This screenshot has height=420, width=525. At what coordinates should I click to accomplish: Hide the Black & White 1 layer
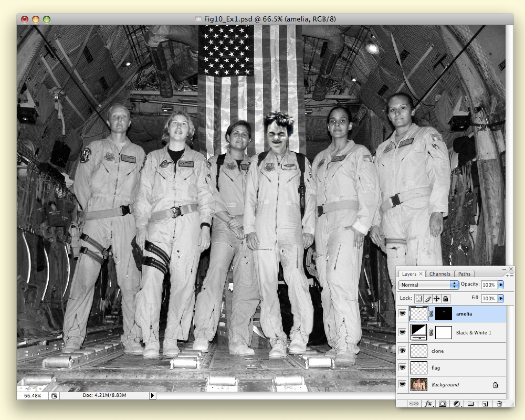coord(402,332)
